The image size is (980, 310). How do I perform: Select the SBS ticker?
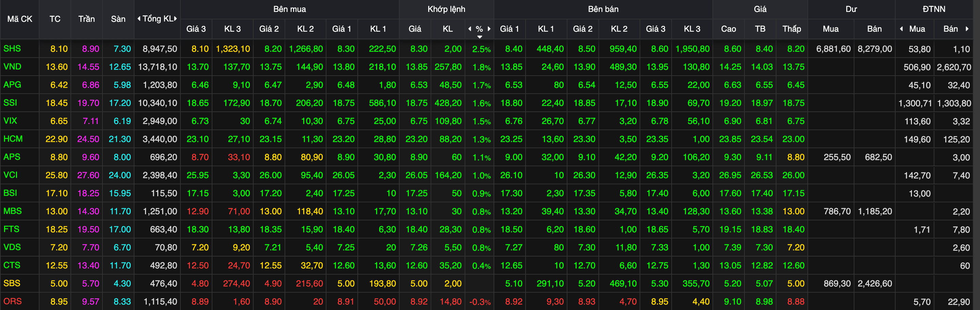pyautogui.click(x=12, y=283)
